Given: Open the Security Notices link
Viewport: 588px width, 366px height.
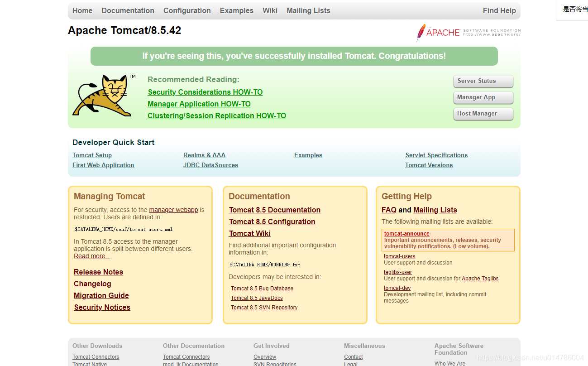Looking at the screenshot, I should pyautogui.click(x=102, y=307).
